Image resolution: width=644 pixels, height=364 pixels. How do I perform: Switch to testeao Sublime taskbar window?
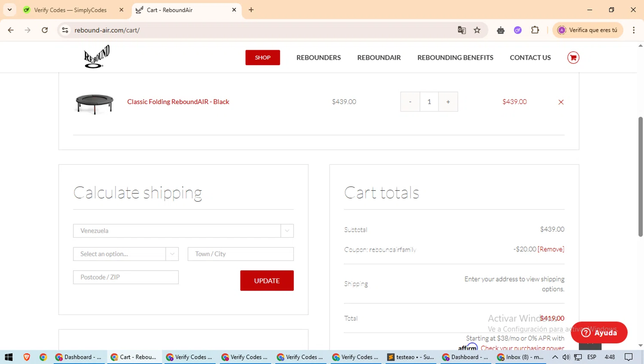[411, 357]
